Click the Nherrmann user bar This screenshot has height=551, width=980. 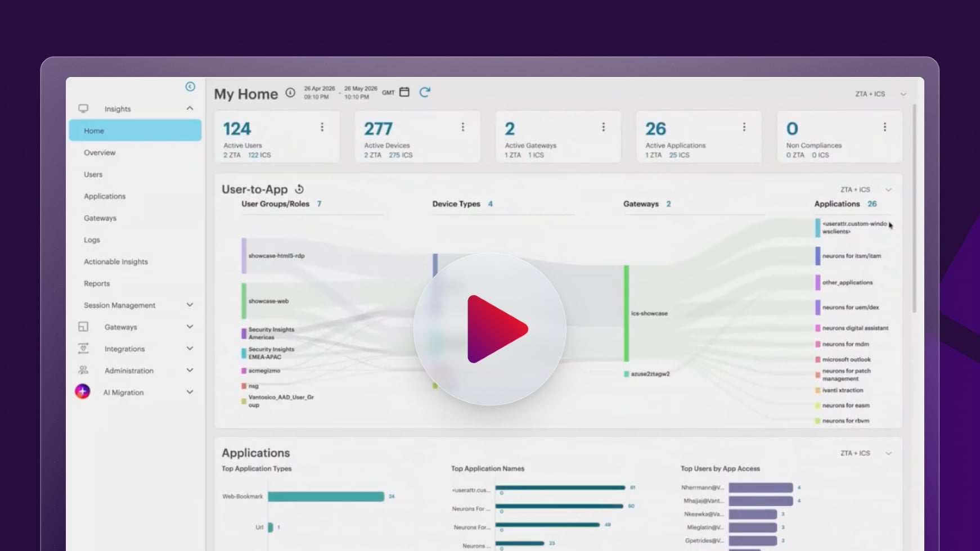761,487
